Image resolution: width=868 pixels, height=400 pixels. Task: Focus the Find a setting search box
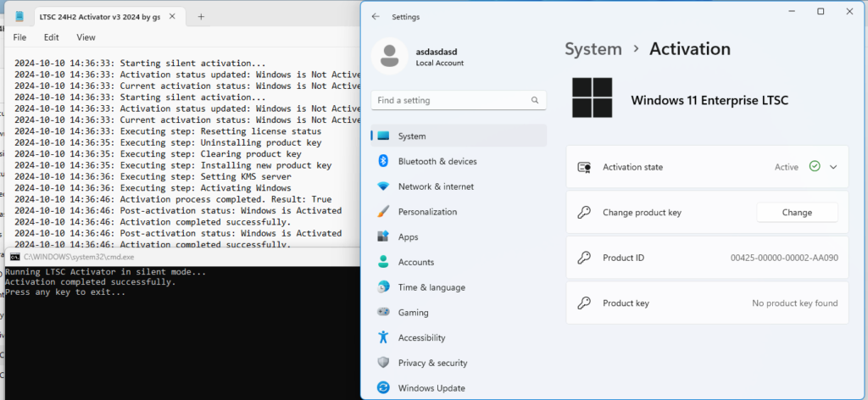[x=459, y=100]
